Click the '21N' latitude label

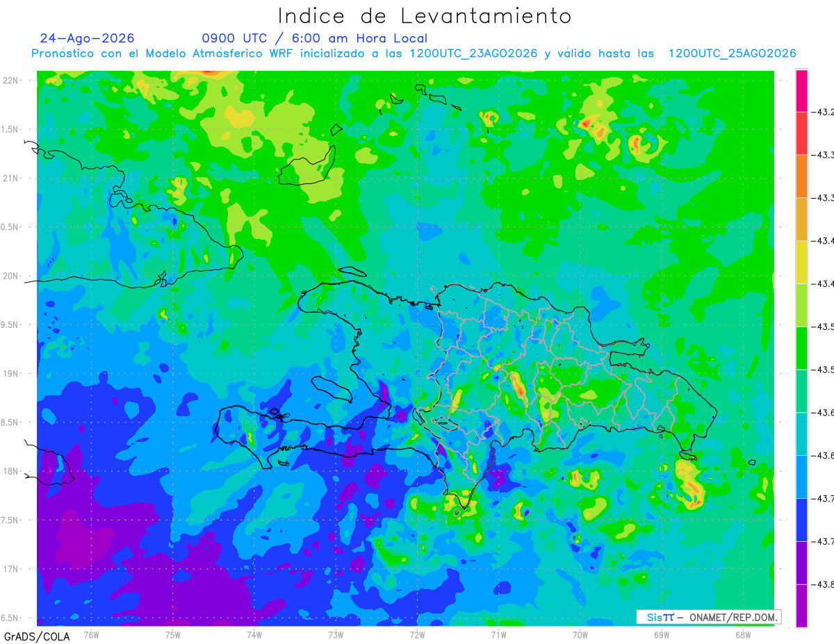pyautogui.click(x=12, y=179)
